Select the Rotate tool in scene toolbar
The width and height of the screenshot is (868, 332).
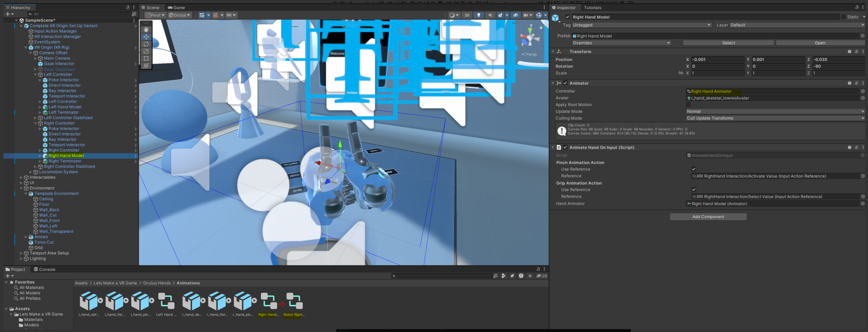(146, 44)
